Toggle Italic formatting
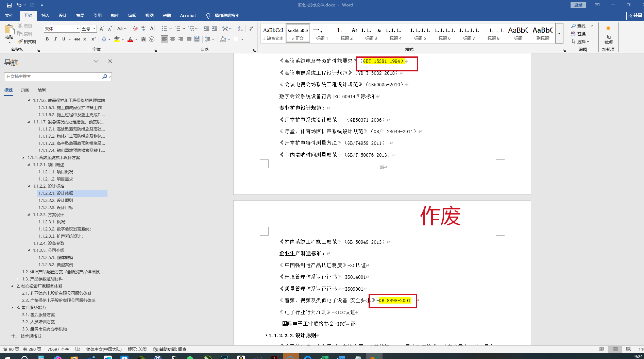Image resolution: width=644 pixels, height=359 pixels. (55, 39)
